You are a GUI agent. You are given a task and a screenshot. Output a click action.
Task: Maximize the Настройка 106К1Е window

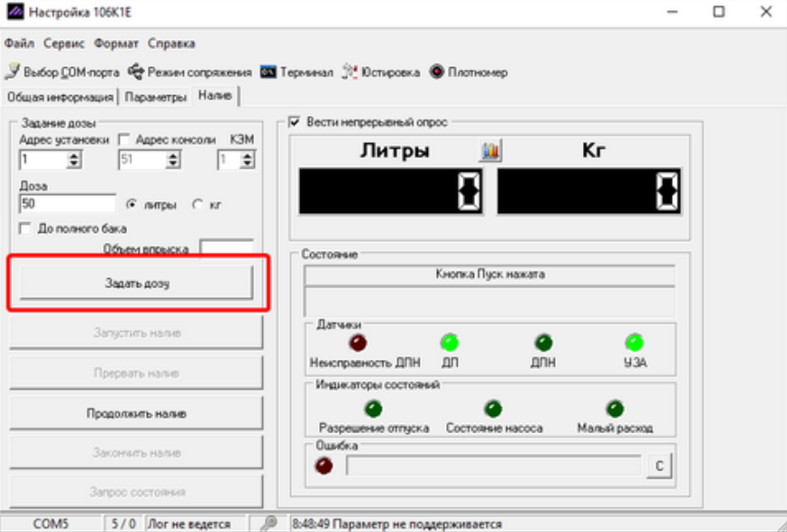[x=719, y=12]
